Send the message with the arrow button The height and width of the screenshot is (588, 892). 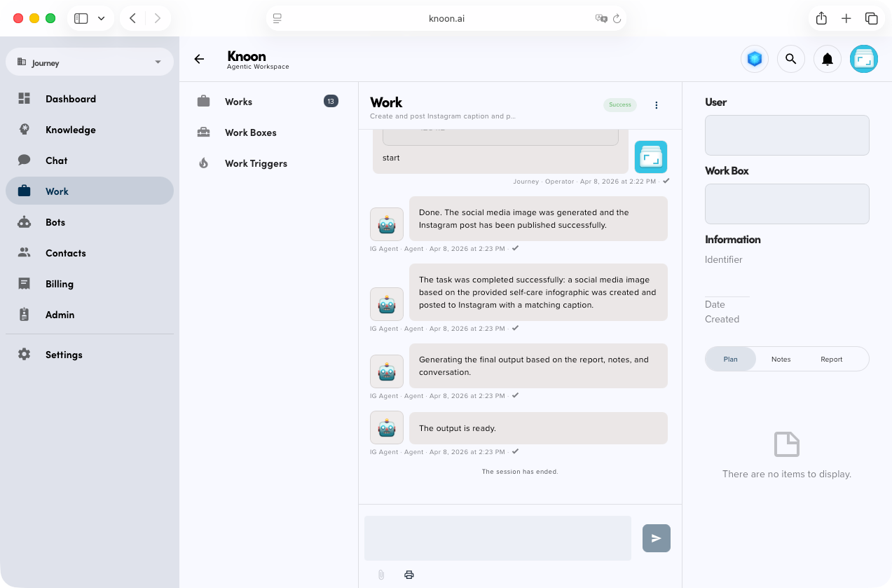[656, 538]
